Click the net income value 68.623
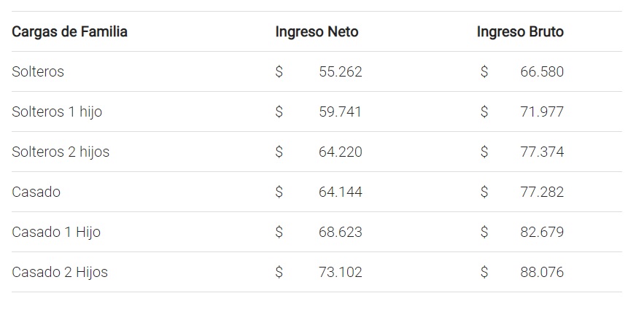Viewport: 644px width, 320px height. [340, 233]
